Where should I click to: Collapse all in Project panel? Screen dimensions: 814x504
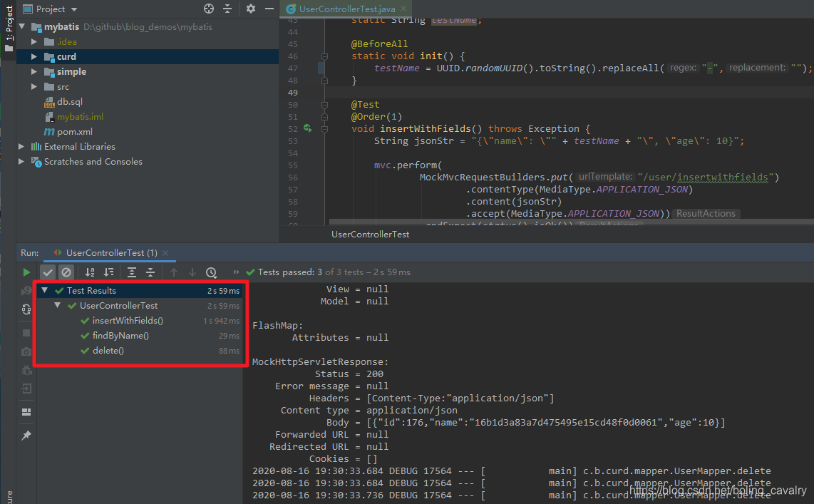227,9
